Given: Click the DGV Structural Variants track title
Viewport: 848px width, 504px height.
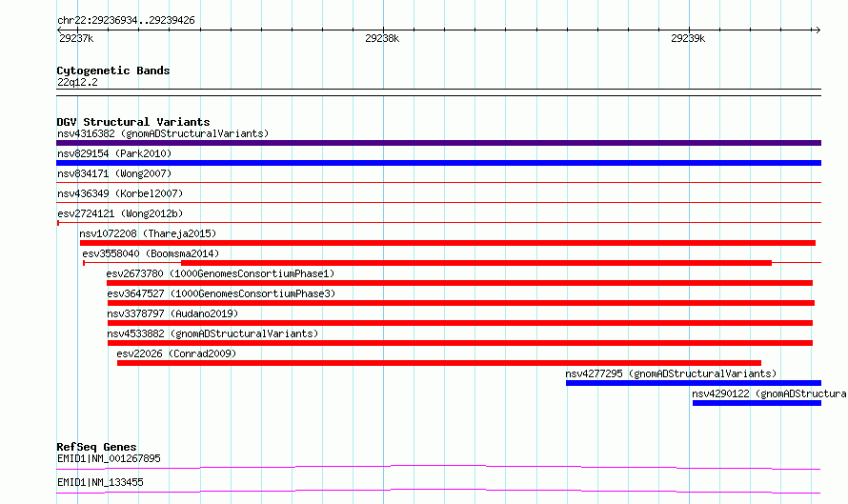Looking at the screenshot, I should point(133,122).
